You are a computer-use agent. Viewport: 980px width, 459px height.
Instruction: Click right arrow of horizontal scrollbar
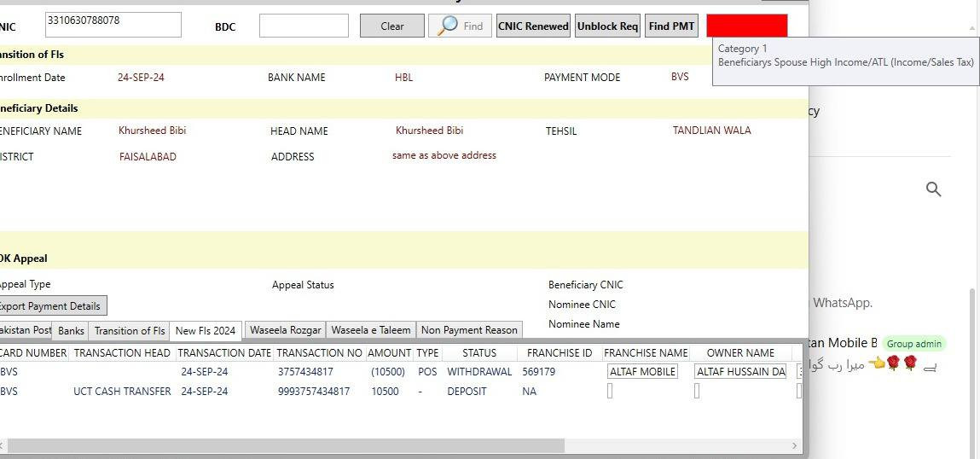pos(795,445)
